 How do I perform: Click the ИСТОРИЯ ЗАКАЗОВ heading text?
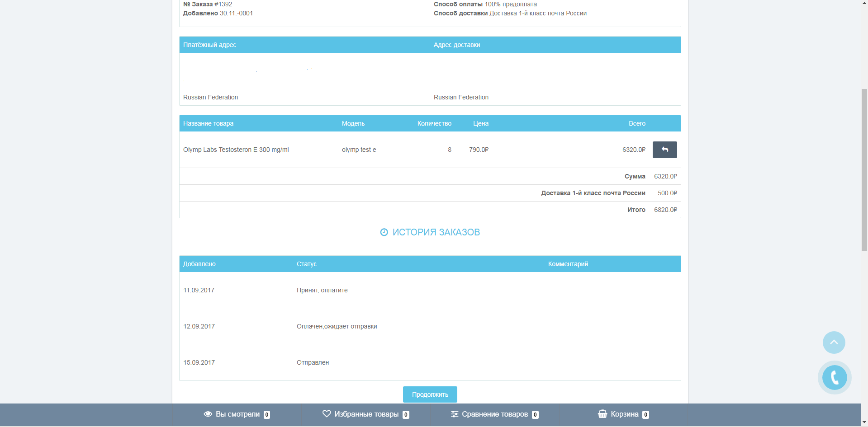(x=436, y=232)
